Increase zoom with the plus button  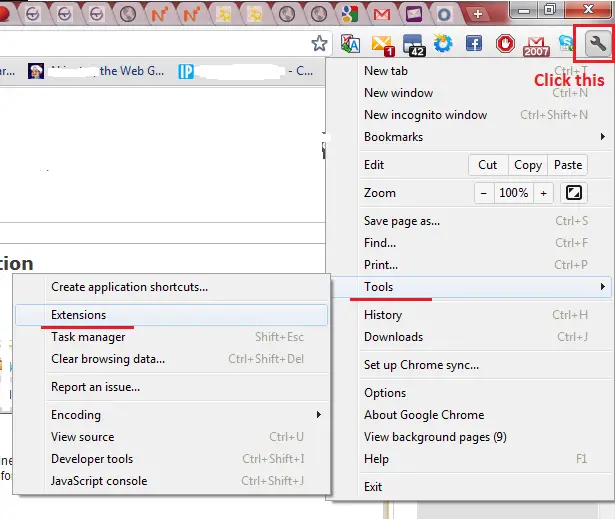pyautogui.click(x=543, y=193)
